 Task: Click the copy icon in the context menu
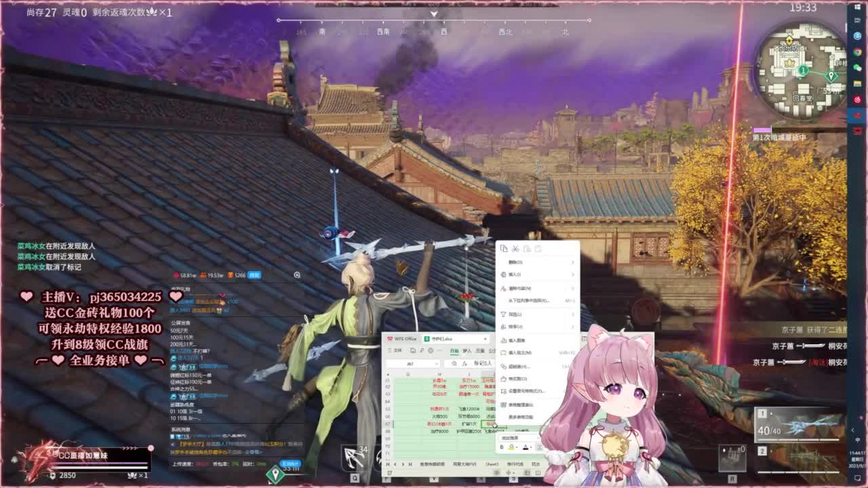[x=505, y=249]
